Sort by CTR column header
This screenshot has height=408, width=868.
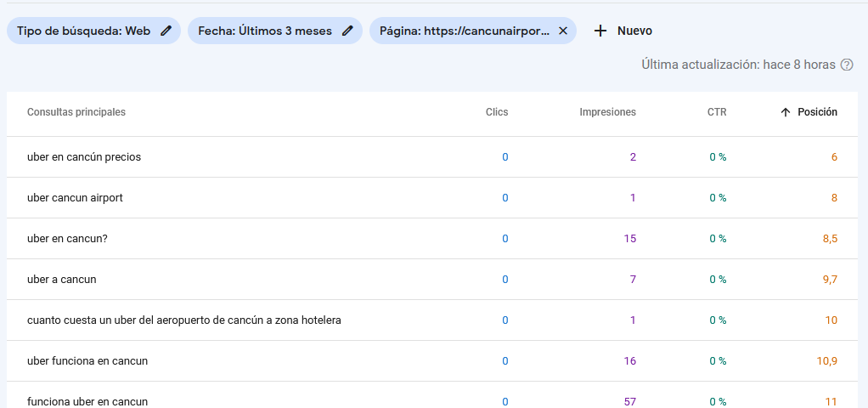pyautogui.click(x=717, y=112)
